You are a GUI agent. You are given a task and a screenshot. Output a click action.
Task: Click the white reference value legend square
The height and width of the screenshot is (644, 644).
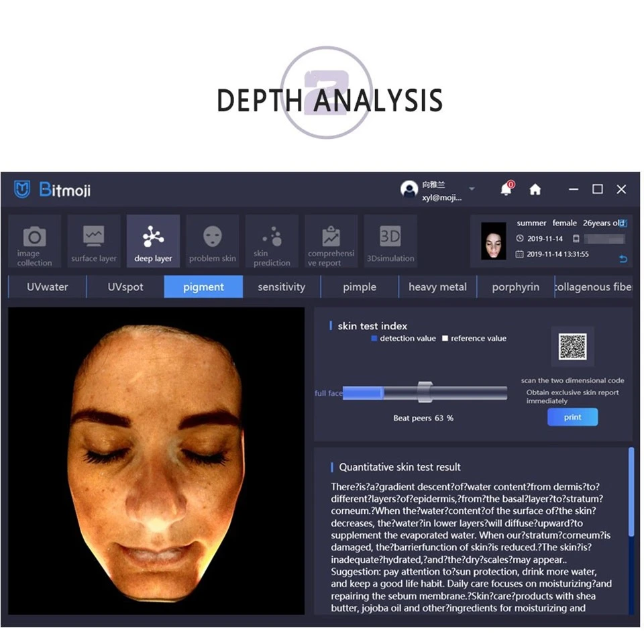point(445,338)
